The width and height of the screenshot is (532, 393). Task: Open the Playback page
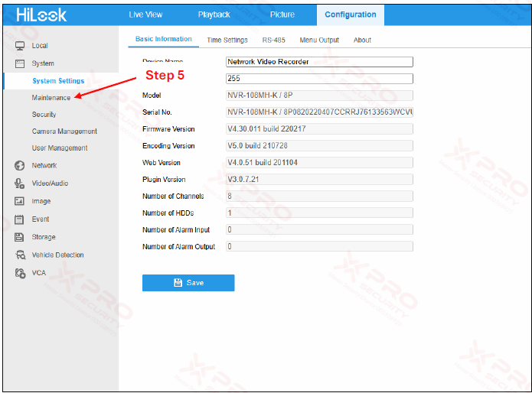tap(214, 15)
